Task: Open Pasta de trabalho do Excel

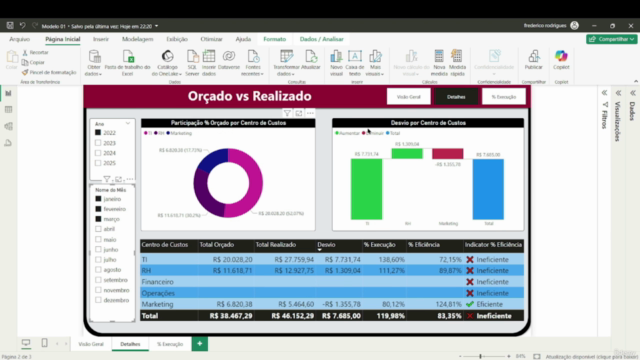Action: point(127,63)
